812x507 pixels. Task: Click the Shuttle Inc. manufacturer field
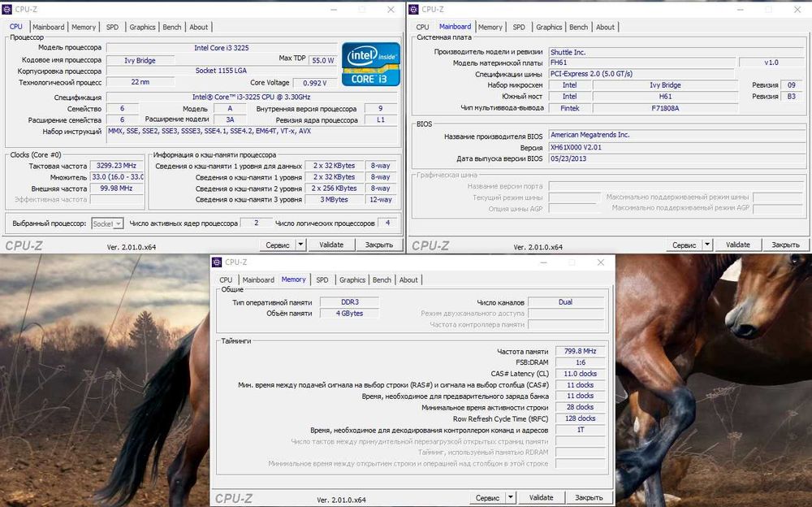click(x=676, y=52)
